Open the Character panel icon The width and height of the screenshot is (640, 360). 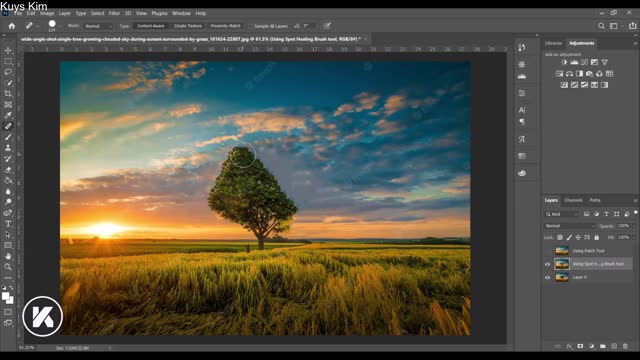coord(522,109)
